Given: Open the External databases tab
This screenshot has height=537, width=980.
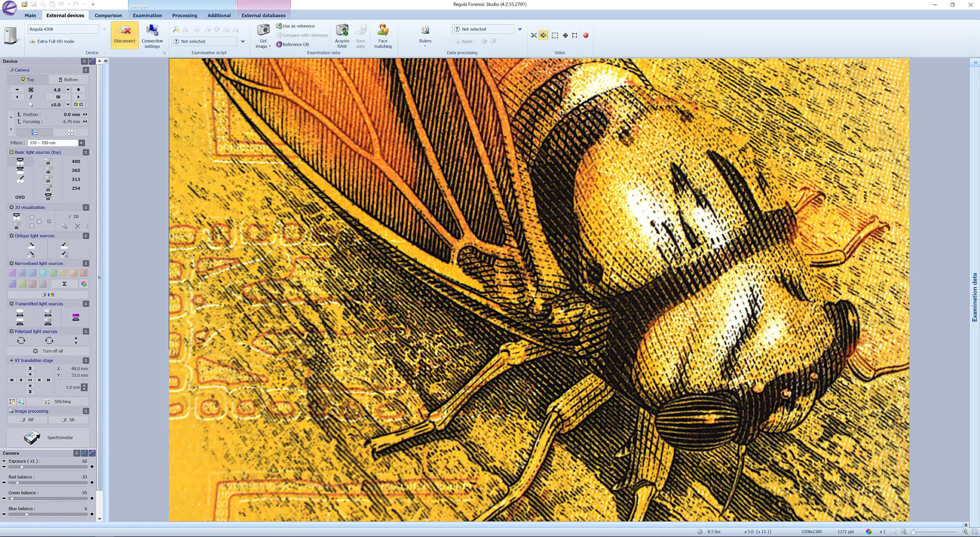Looking at the screenshot, I should click(264, 15).
